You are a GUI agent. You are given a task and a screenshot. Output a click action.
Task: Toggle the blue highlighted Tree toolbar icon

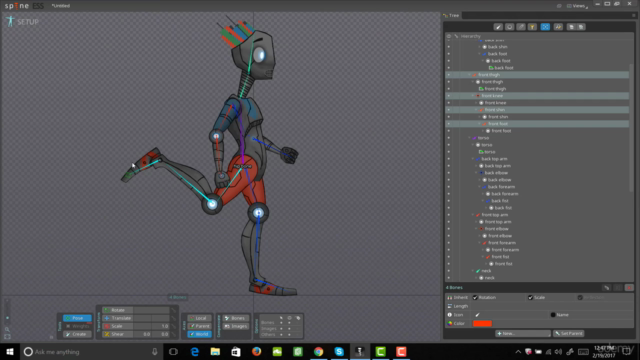[x=545, y=27]
